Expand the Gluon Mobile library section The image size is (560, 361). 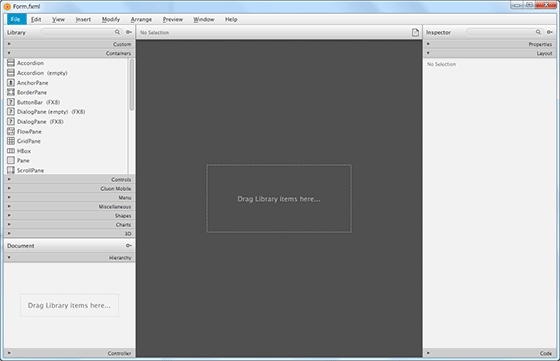click(x=69, y=188)
